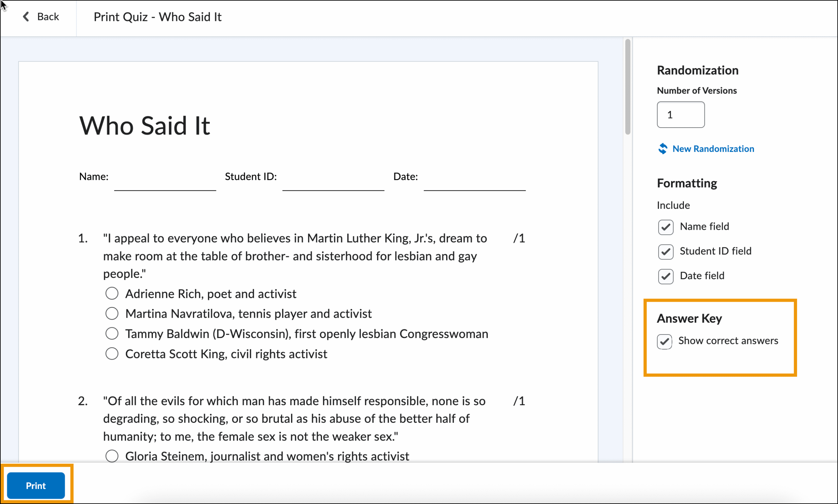The width and height of the screenshot is (838, 504).
Task: Toggle Show correct answers checkbox
Action: coord(664,341)
